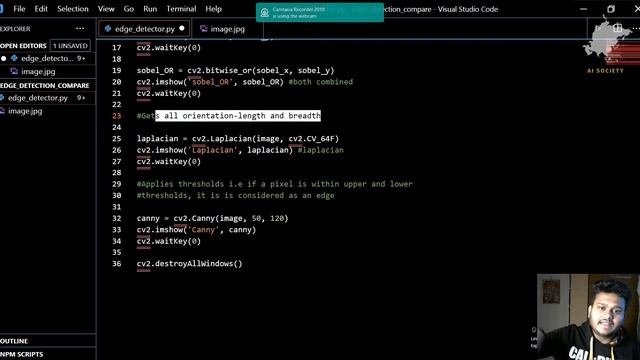640x360 pixels.
Task: Open the Help menu
Action: click(x=213, y=9)
